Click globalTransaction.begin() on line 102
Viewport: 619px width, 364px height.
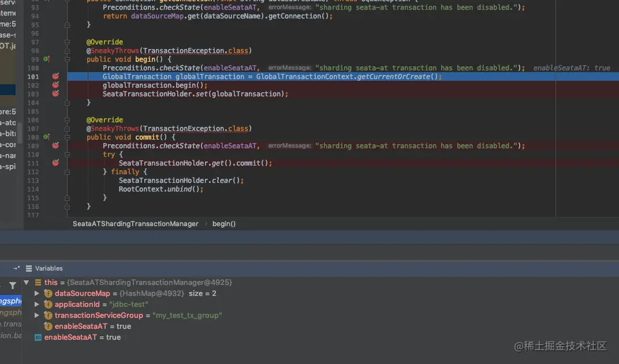(x=153, y=85)
